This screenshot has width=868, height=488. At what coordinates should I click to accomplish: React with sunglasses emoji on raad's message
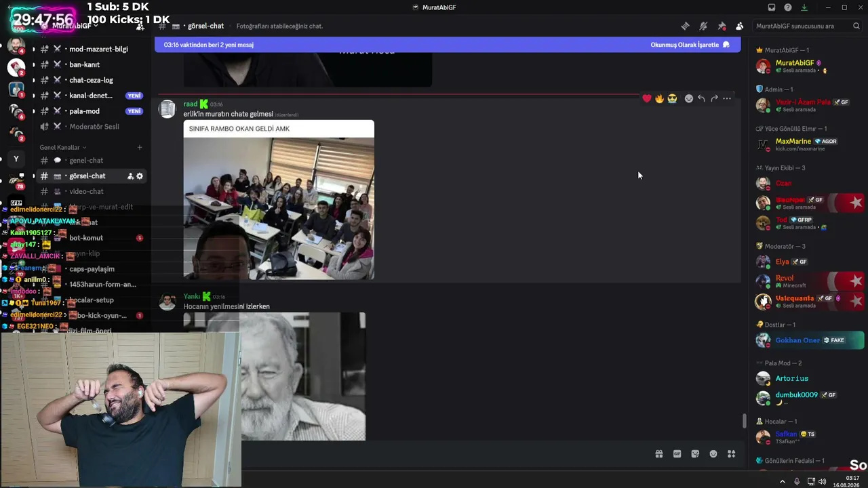pyautogui.click(x=672, y=98)
